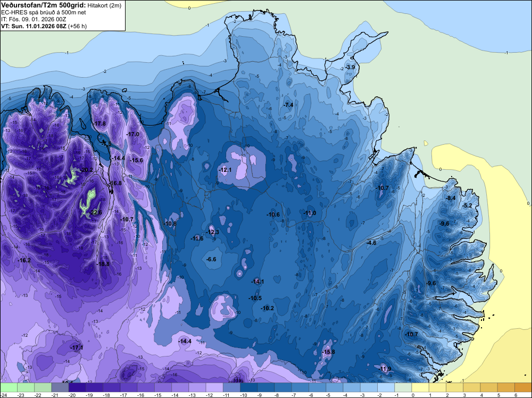Click the -16.8 temperature value
The height and width of the screenshot is (398, 532).
(x=115, y=183)
